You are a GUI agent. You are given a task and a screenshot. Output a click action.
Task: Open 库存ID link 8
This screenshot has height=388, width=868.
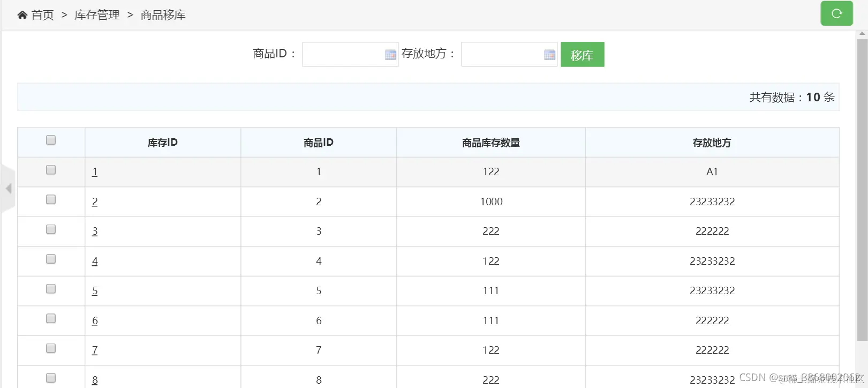95,380
